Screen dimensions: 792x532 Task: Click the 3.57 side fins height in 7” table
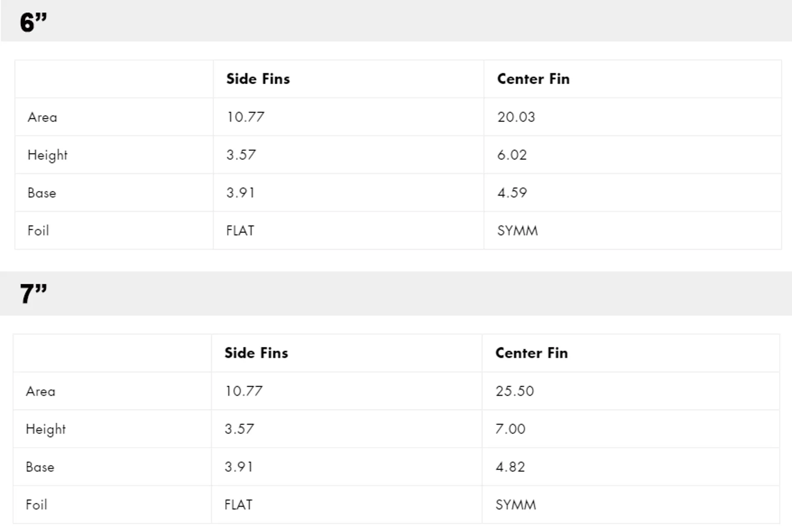(239, 429)
